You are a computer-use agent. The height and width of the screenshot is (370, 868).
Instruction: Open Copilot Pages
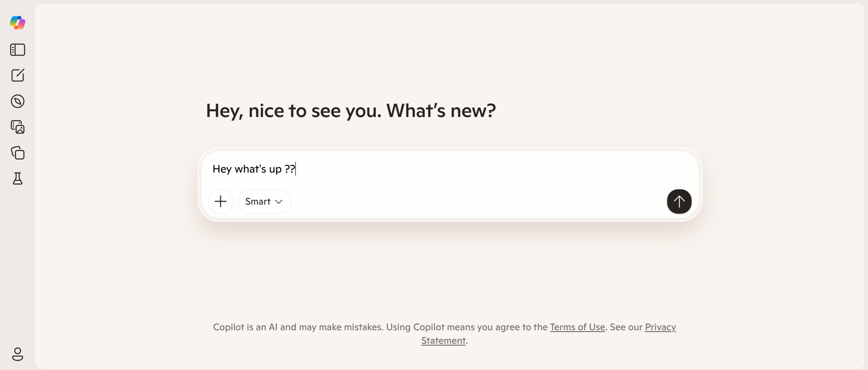(x=17, y=153)
